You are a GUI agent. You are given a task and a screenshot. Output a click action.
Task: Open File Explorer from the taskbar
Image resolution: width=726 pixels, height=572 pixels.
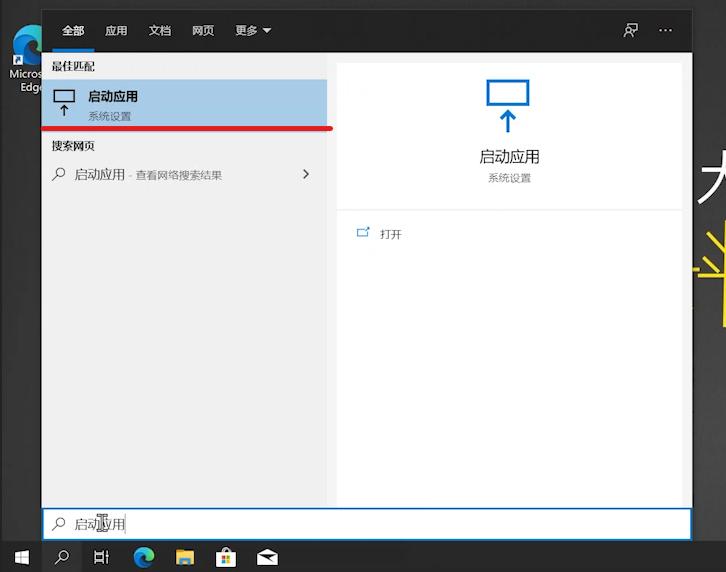185,557
